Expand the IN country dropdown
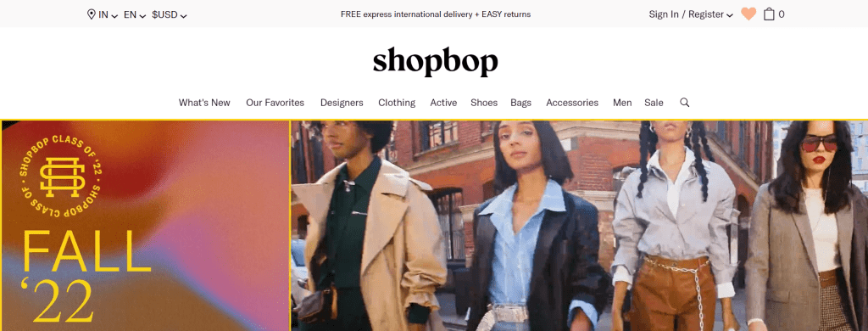 tap(108, 15)
